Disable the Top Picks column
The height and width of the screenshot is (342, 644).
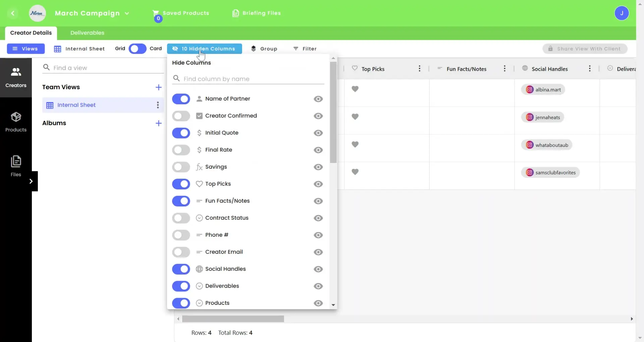pos(181,184)
